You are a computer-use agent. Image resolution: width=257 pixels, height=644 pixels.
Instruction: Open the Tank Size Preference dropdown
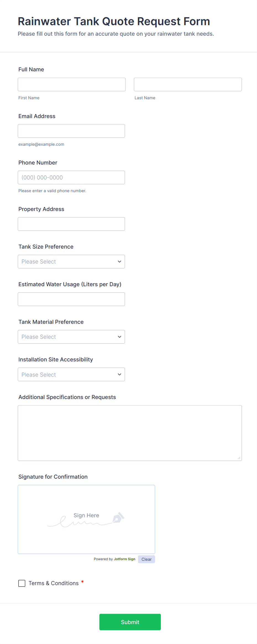pyautogui.click(x=71, y=262)
